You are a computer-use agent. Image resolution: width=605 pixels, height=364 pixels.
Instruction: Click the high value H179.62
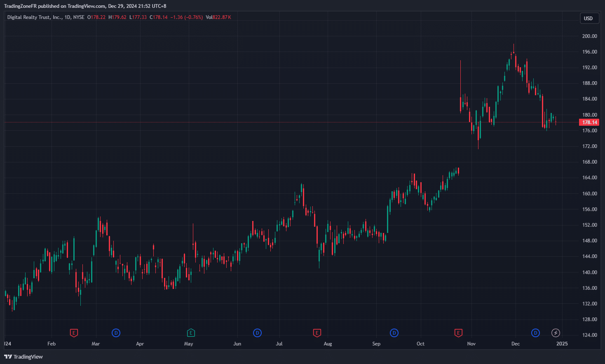click(117, 17)
